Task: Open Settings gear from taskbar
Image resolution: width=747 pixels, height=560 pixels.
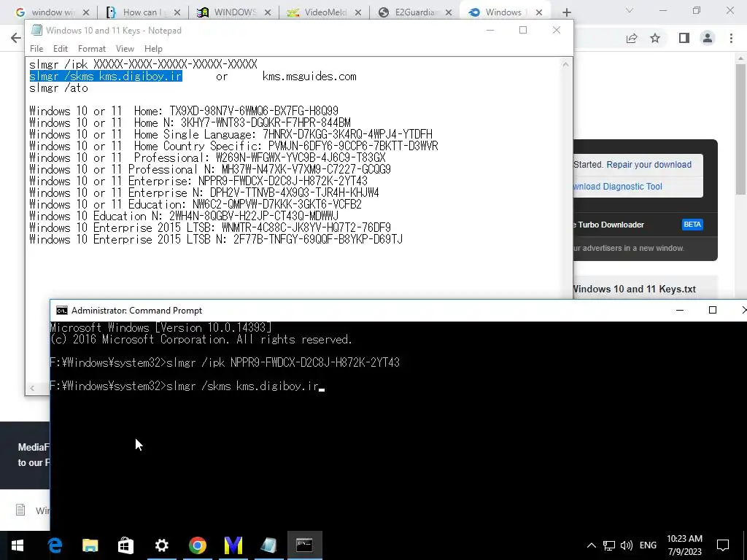Action: pyautogui.click(x=161, y=545)
